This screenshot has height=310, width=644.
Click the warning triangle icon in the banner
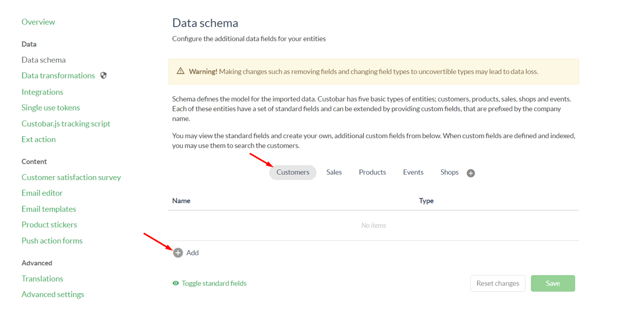(181, 71)
